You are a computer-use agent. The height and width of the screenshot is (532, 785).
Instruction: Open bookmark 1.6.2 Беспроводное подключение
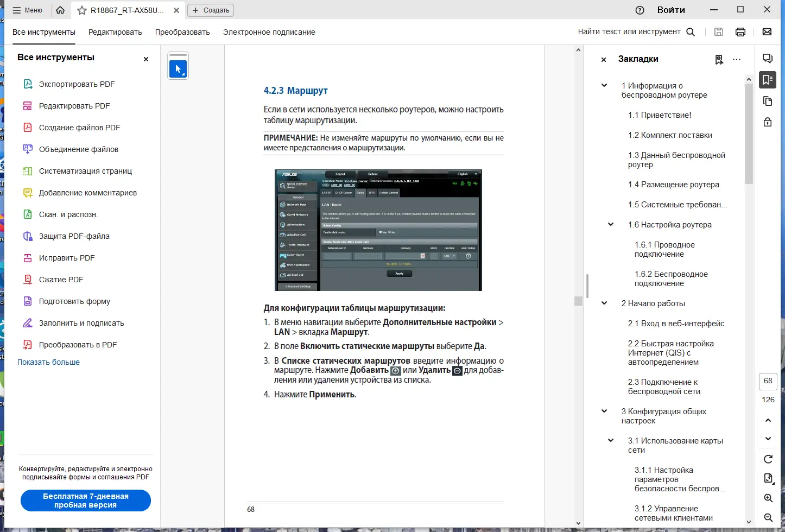point(671,278)
